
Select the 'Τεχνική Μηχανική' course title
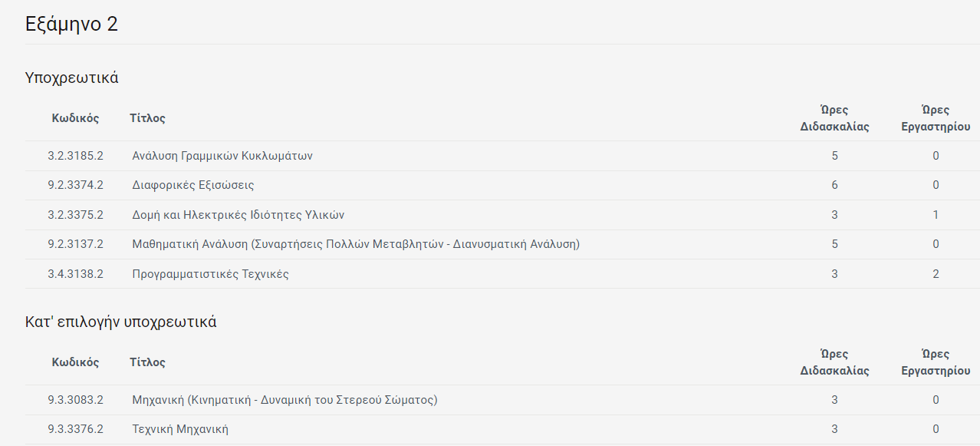coord(180,429)
